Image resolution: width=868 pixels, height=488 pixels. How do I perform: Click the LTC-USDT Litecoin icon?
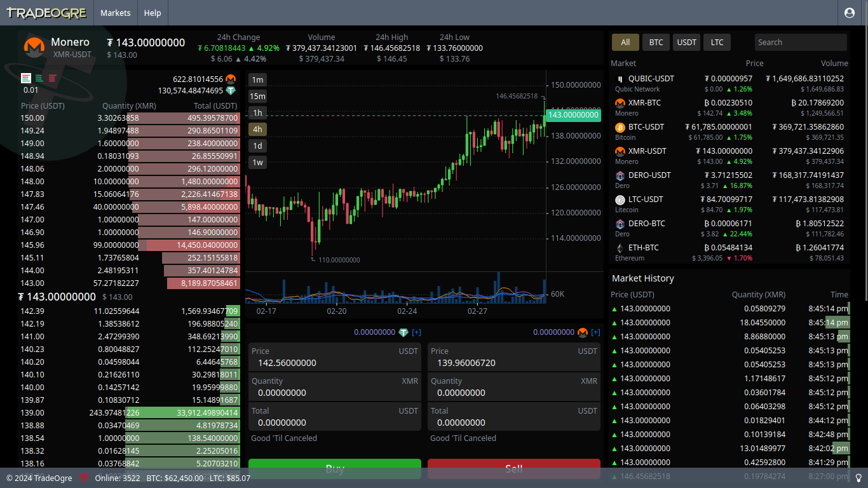620,200
